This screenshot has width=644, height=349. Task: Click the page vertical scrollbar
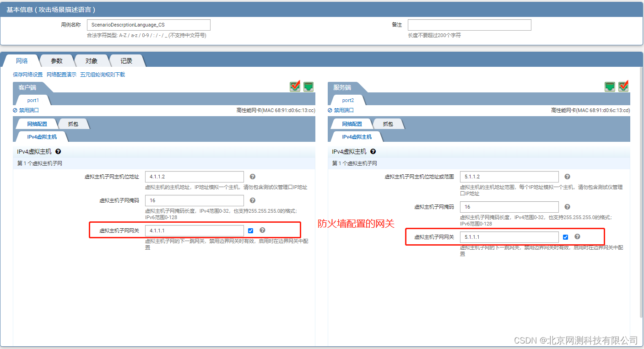641,192
